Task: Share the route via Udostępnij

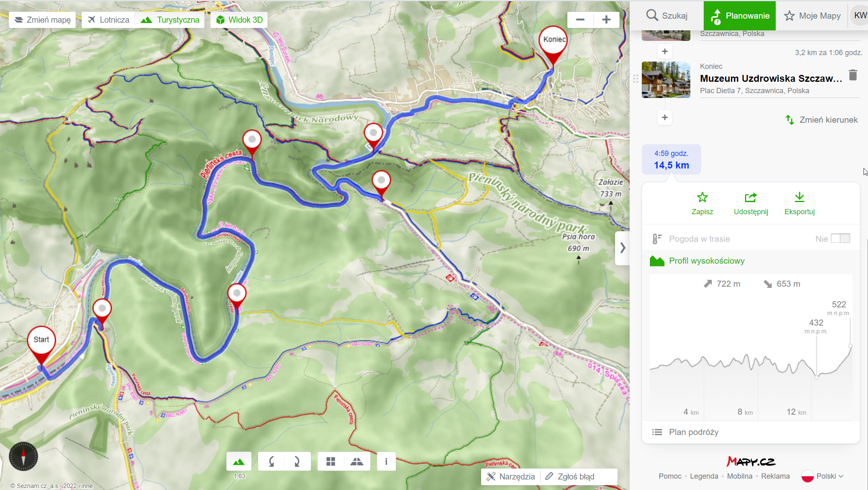Action: point(751,204)
